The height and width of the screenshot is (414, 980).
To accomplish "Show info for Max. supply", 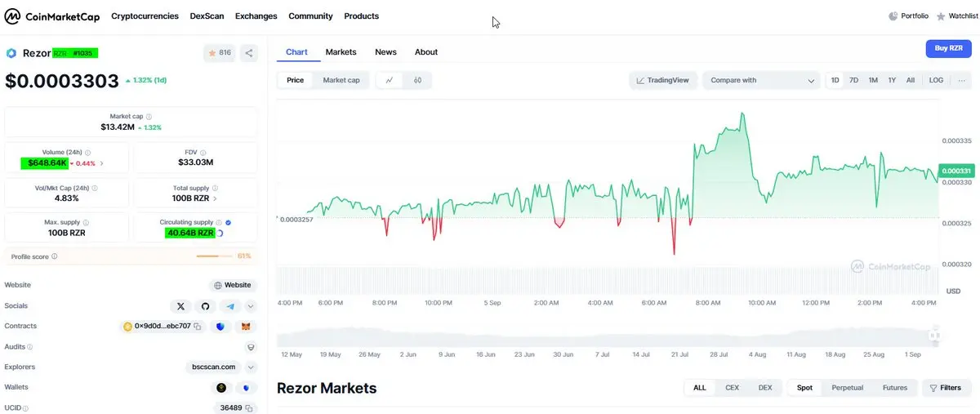I will (x=86, y=222).
